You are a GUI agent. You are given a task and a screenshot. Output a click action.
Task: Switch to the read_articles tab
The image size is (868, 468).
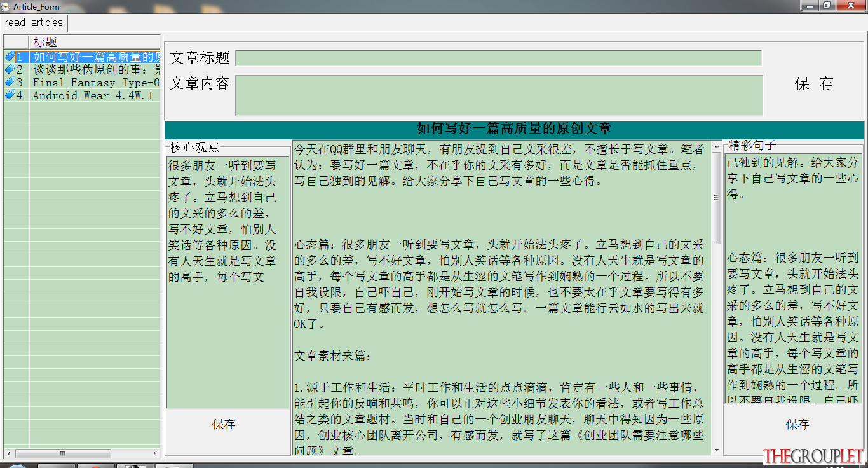(x=34, y=23)
